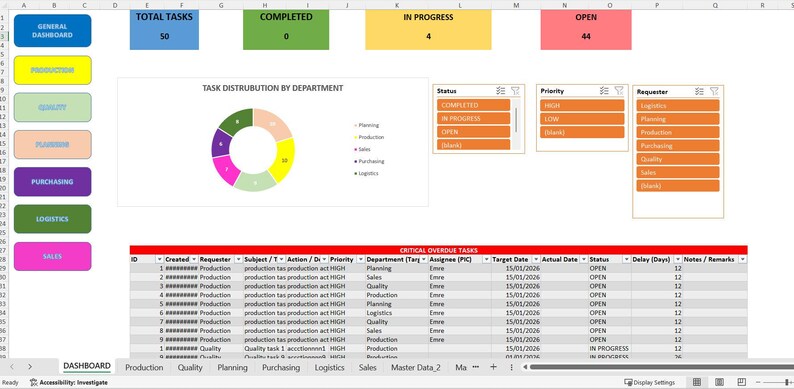Toggle Production in Requester slicer

coord(678,132)
